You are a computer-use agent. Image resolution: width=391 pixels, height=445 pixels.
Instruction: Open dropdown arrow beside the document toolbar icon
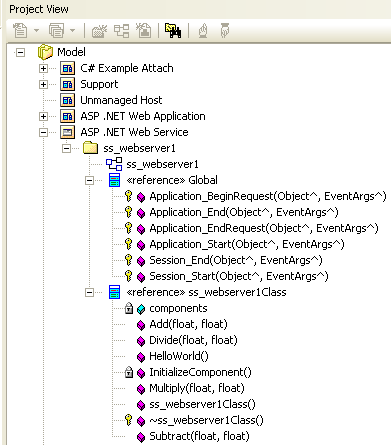(x=37, y=31)
